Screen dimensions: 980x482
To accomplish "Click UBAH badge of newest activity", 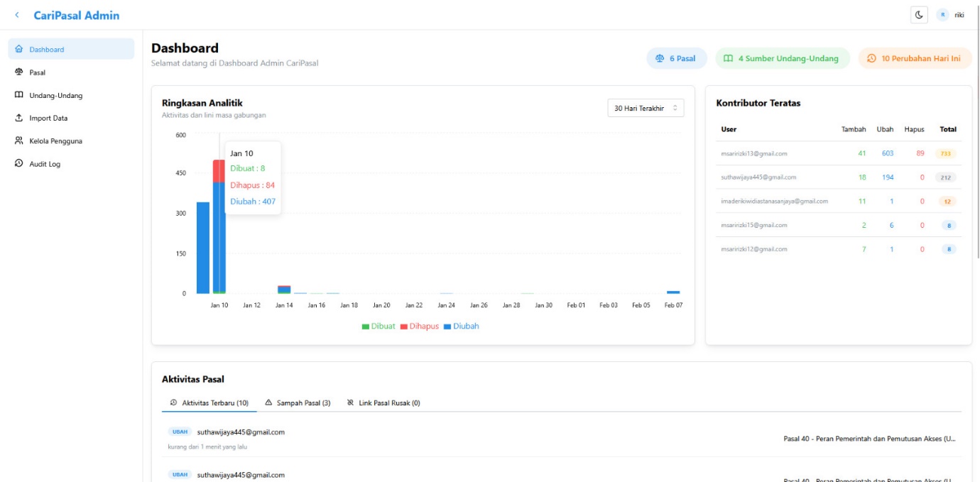I will click(x=180, y=432).
